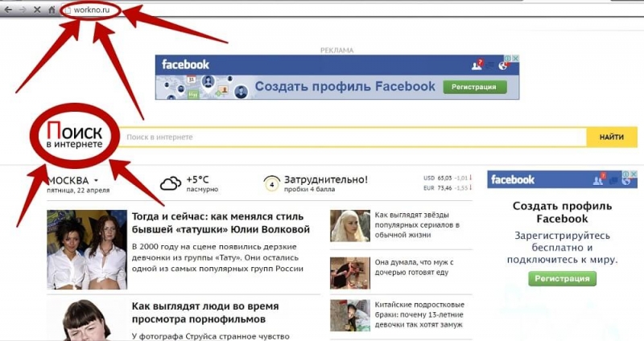Click the Facebook logo in the top banner
The height and width of the screenshot is (341, 644).
(186, 64)
